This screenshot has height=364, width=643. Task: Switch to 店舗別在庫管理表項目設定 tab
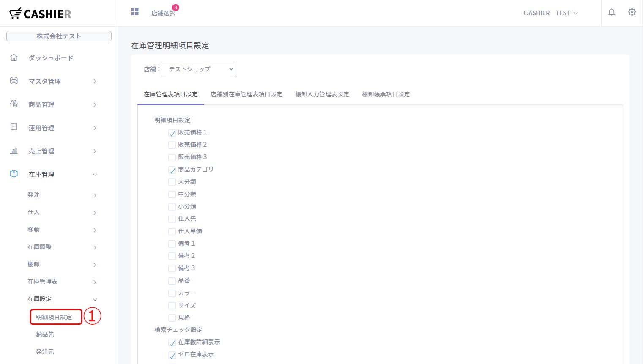pos(246,94)
